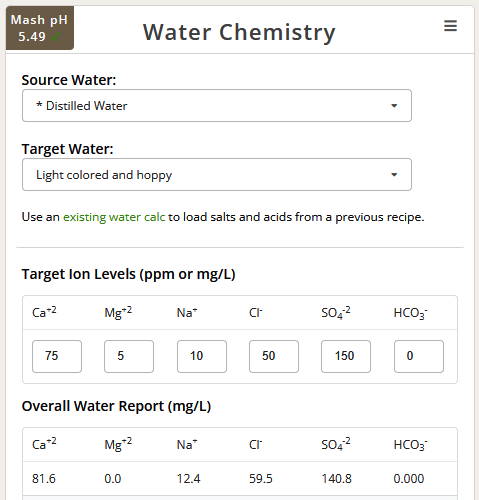Image resolution: width=479 pixels, height=500 pixels.
Task: Click the 59.5 chloride report value
Action: [x=261, y=479]
